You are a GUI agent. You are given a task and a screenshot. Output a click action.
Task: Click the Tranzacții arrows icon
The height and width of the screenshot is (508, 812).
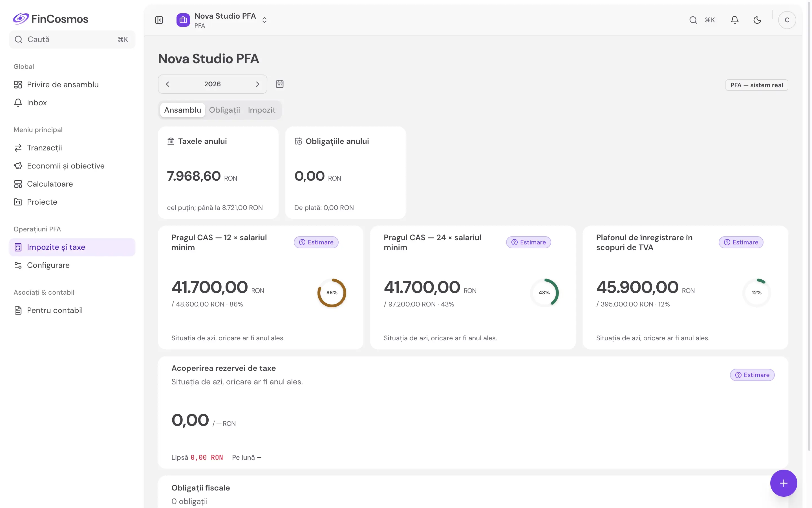(x=18, y=148)
